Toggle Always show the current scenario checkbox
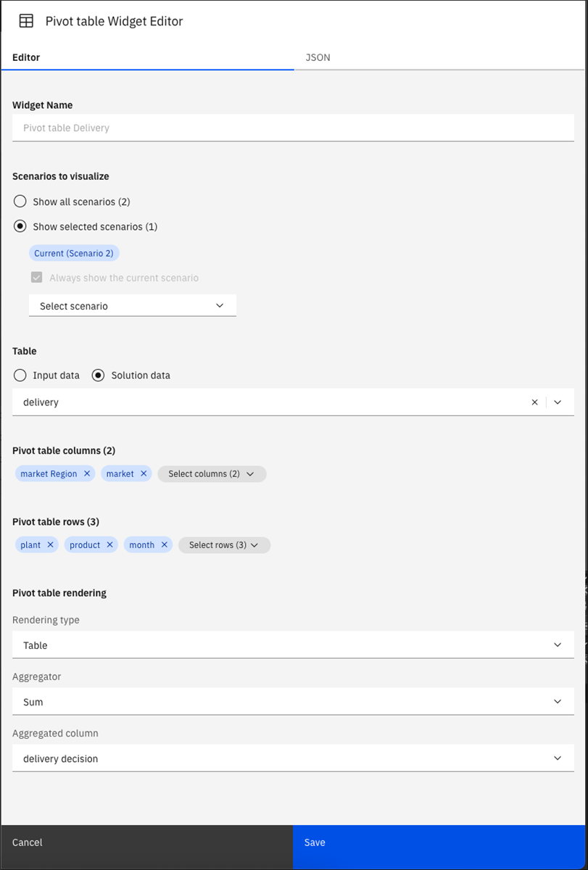The height and width of the screenshot is (870, 588). coord(36,277)
